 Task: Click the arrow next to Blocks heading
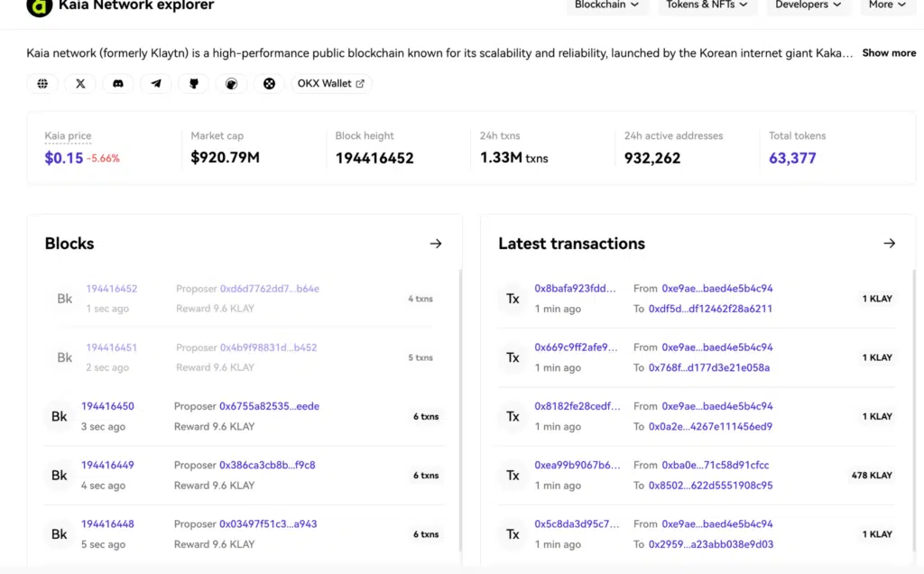coord(436,244)
